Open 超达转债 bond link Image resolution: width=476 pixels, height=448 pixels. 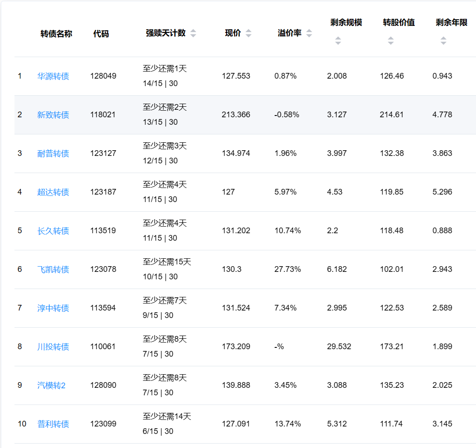point(53,192)
